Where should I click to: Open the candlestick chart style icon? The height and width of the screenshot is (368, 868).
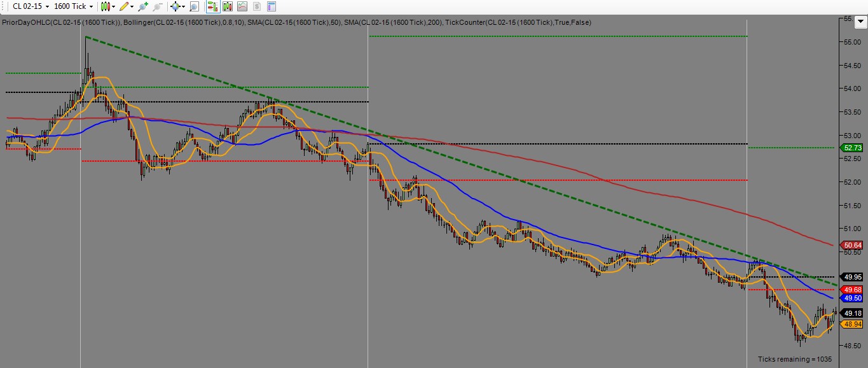[106, 6]
